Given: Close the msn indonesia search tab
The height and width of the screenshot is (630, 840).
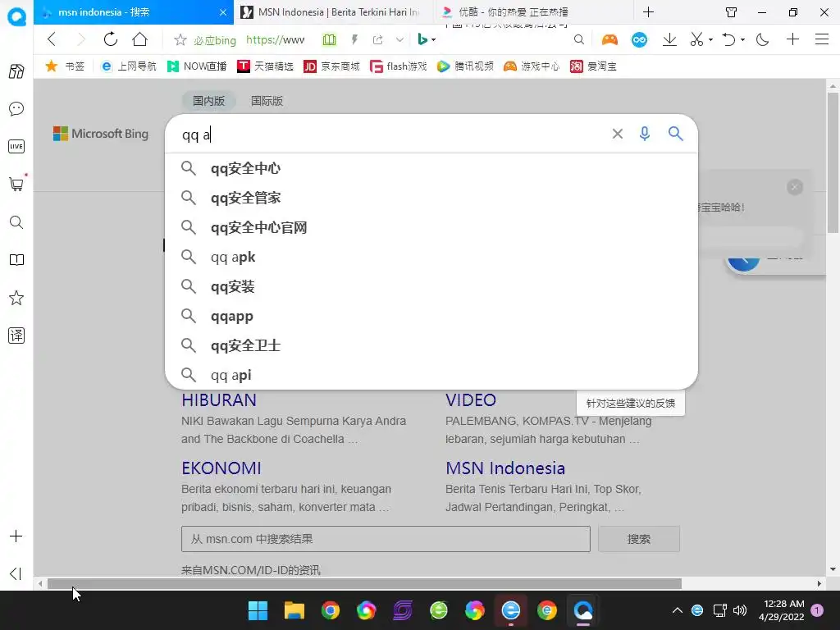Looking at the screenshot, I should pyautogui.click(x=223, y=11).
